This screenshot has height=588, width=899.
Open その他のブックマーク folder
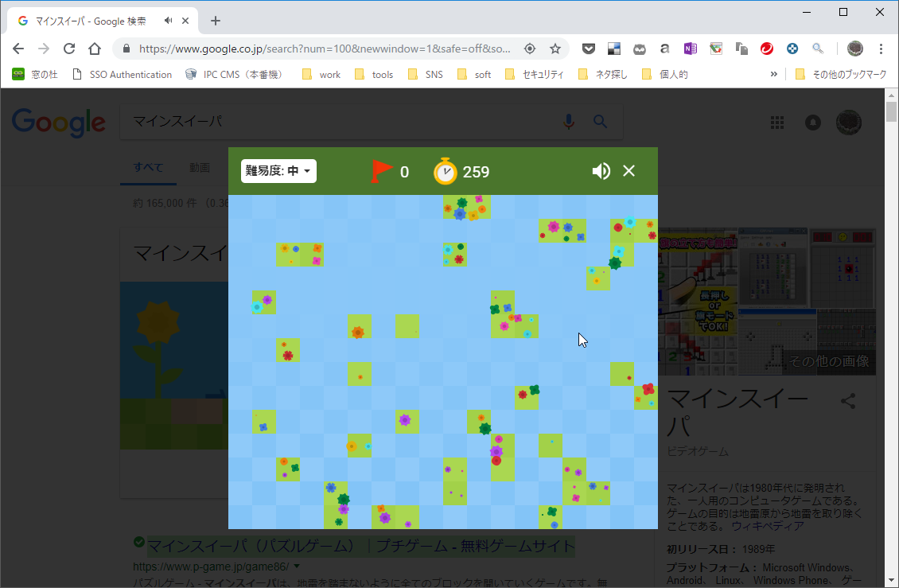[841, 74]
